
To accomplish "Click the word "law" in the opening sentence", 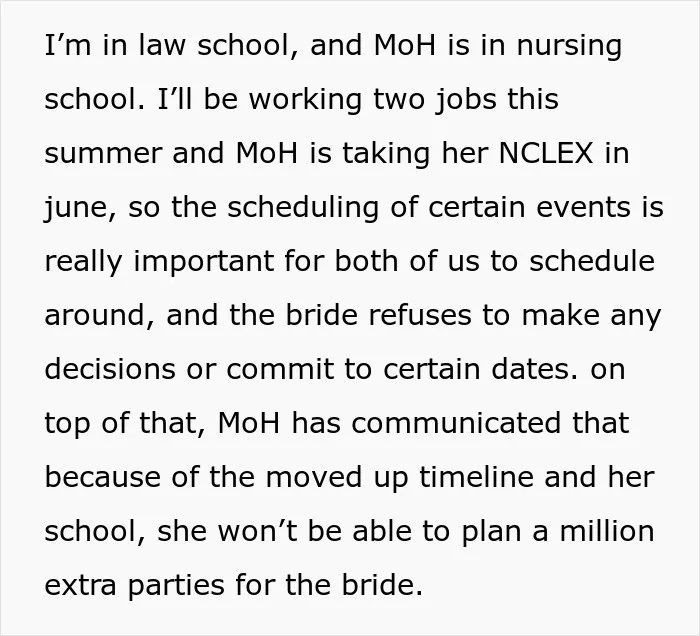I will click(x=162, y=45).
